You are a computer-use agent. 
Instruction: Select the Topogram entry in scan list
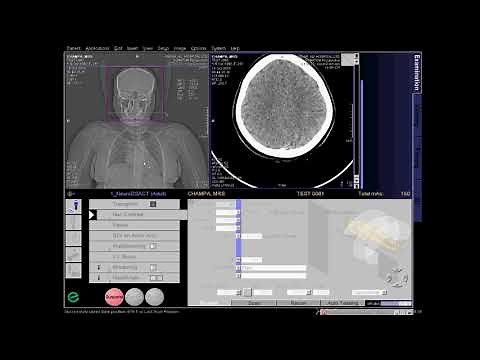click(x=134, y=204)
